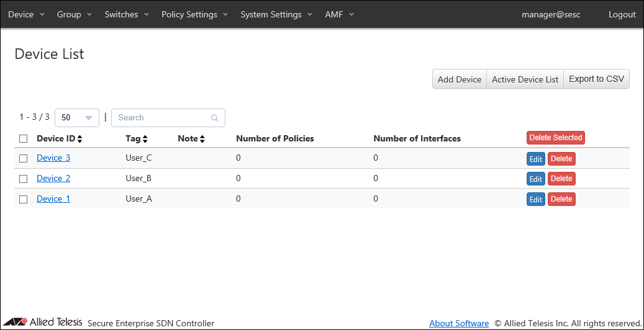The height and width of the screenshot is (330, 644).
Task: Open the Device_3 link
Action: click(x=53, y=158)
